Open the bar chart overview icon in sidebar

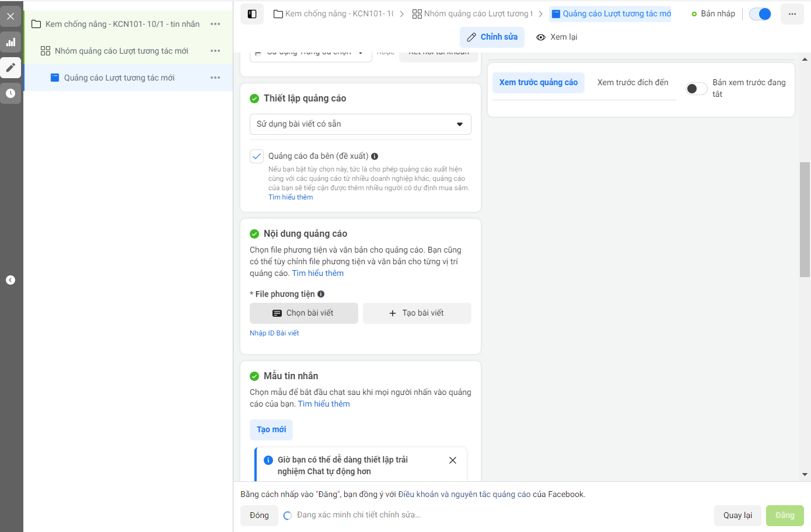11,42
